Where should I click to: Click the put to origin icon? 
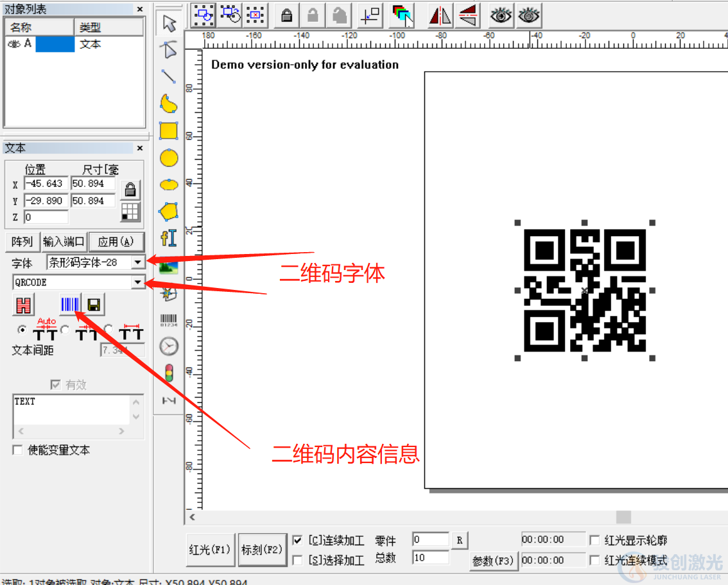coord(370,15)
